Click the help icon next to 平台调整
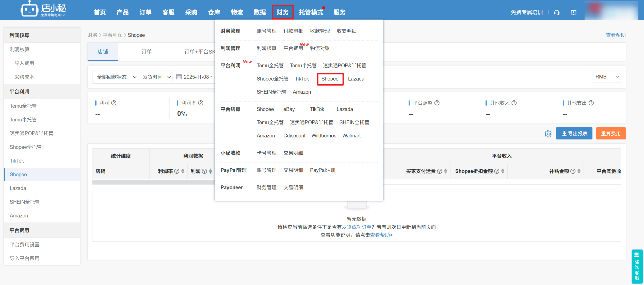This screenshot has height=285, width=644. (437, 103)
